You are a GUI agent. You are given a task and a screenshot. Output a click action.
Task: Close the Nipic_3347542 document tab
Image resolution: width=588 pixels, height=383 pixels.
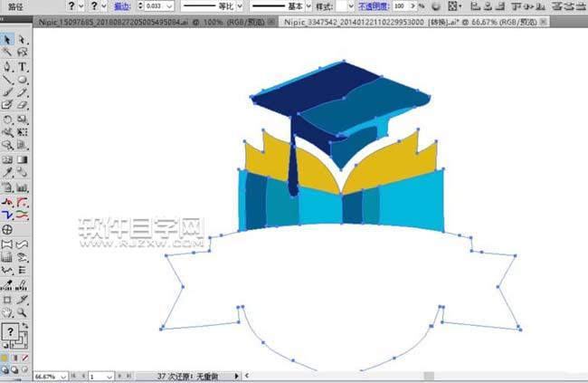[x=543, y=22]
